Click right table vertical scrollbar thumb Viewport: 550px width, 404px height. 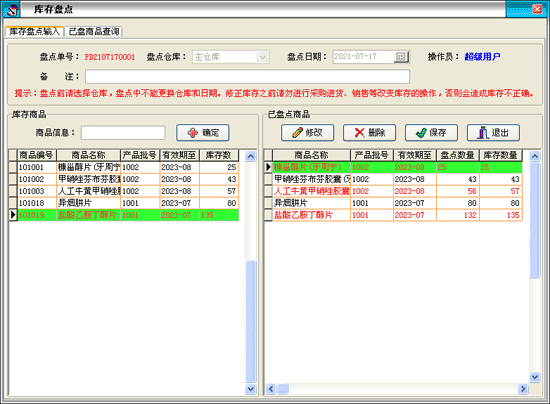(535, 220)
